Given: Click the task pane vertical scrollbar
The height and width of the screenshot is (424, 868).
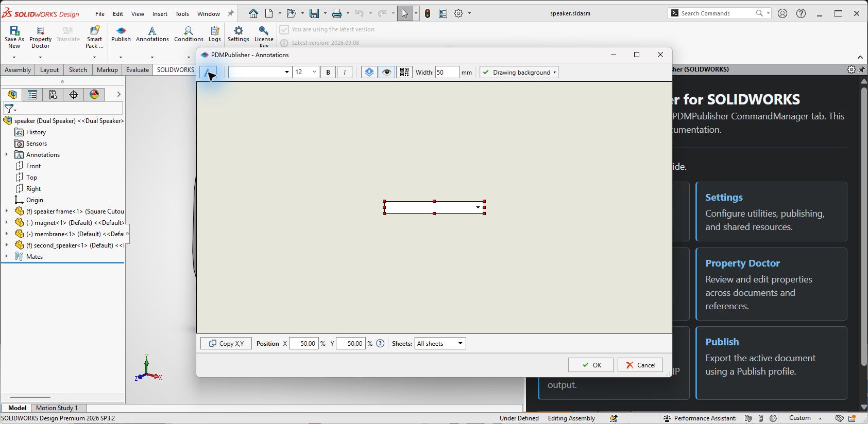Looking at the screenshot, I should pyautogui.click(x=864, y=226).
